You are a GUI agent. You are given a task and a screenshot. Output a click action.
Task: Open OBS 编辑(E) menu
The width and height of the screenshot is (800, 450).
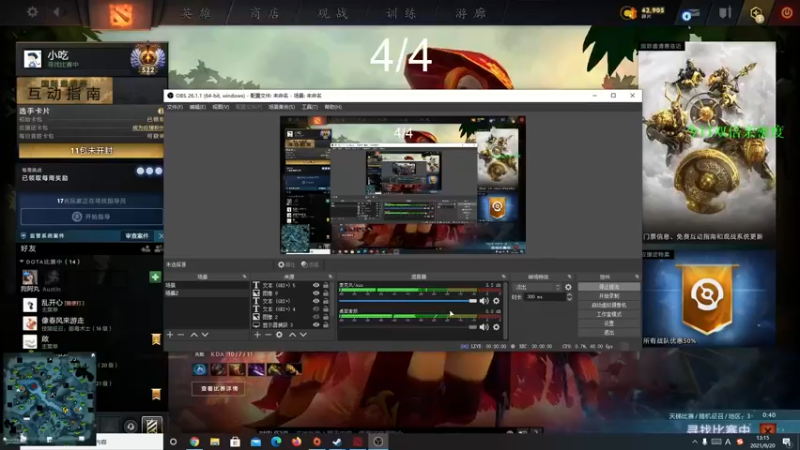click(x=197, y=107)
